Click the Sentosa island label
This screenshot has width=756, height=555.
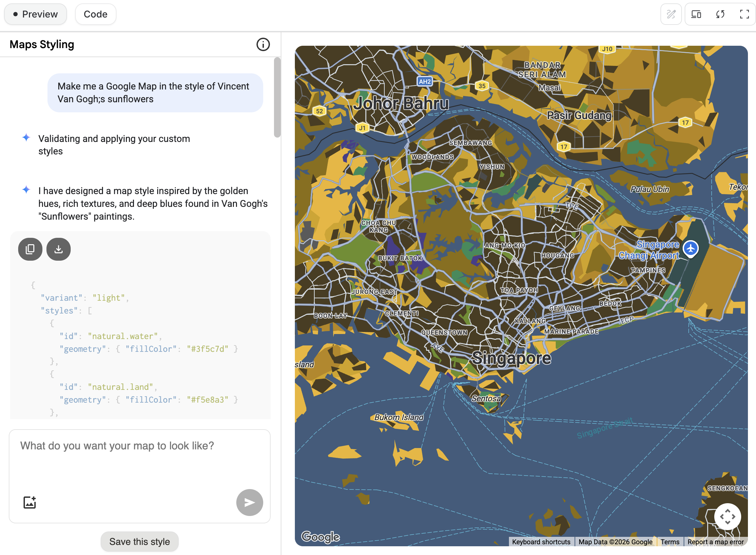tap(486, 399)
